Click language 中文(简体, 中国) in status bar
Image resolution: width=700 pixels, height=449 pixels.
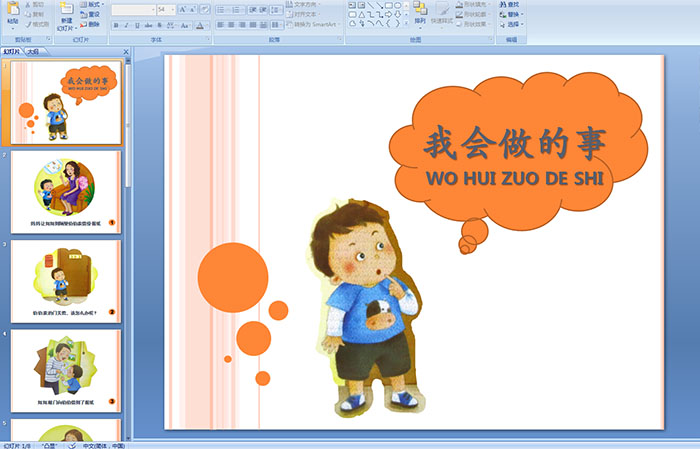pos(104,446)
